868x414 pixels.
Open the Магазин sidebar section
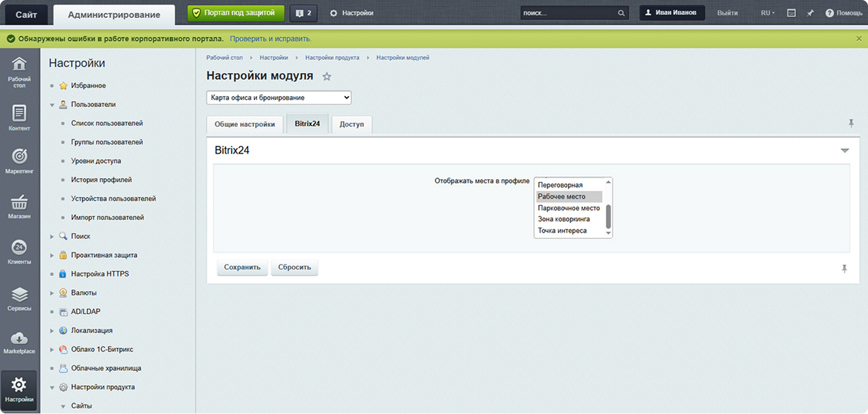pos(19,207)
